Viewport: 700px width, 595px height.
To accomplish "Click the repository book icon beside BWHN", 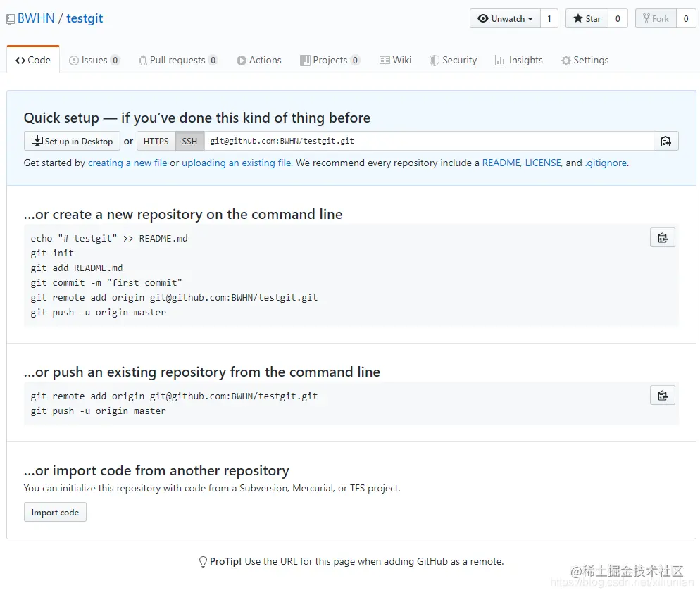I will [x=11, y=20].
